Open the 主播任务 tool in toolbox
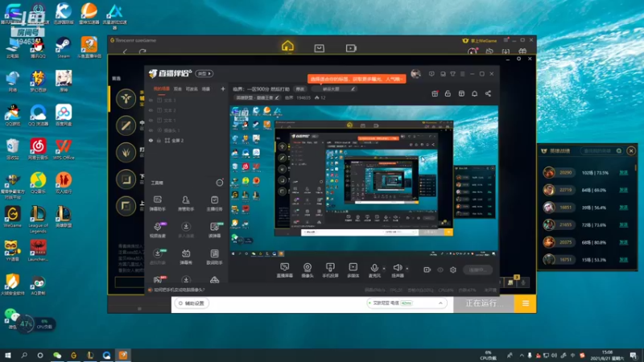The width and height of the screenshot is (644, 362). pyautogui.click(x=214, y=204)
